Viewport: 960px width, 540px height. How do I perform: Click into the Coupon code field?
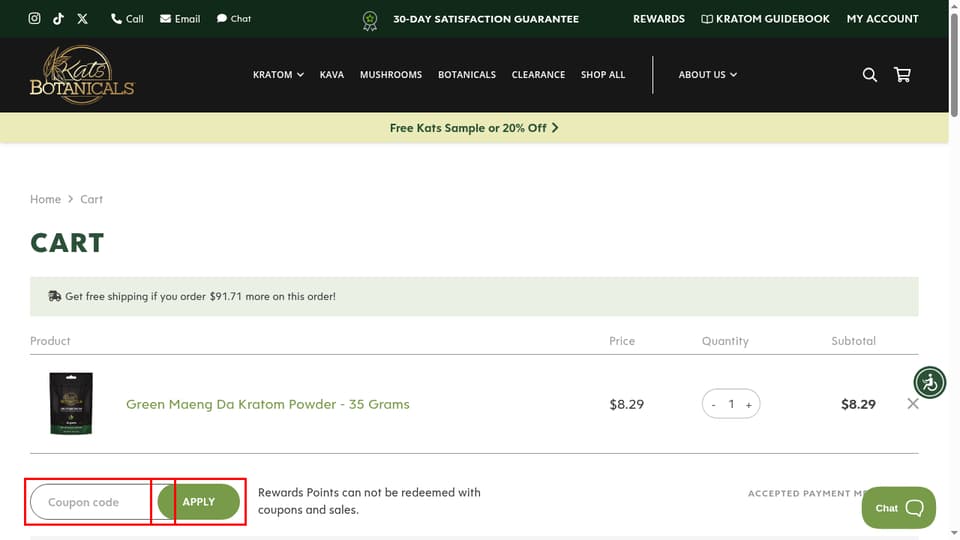click(x=93, y=502)
